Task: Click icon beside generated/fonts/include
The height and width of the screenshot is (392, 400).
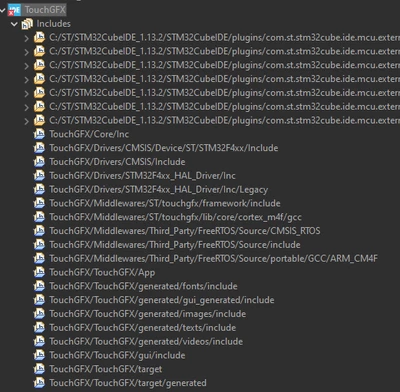Action: 39,286
